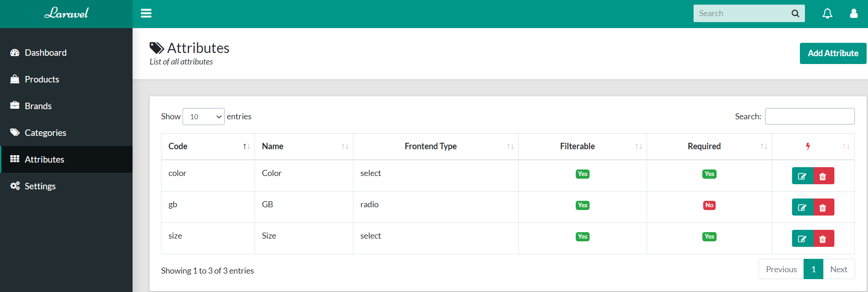Image resolution: width=868 pixels, height=292 pixels.
Task: Delete the size attribute row
Action: pos(823,239)
